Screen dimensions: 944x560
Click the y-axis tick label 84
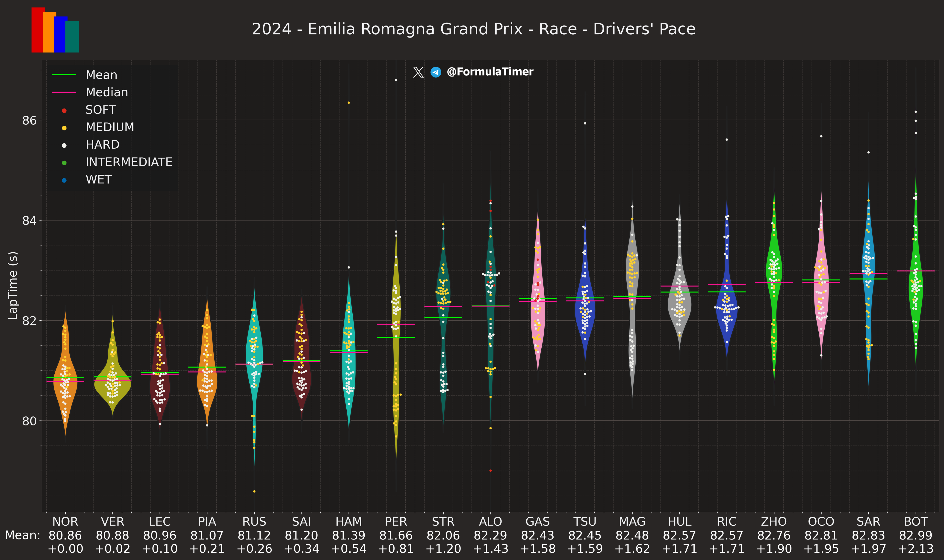[x=30, y=220]
